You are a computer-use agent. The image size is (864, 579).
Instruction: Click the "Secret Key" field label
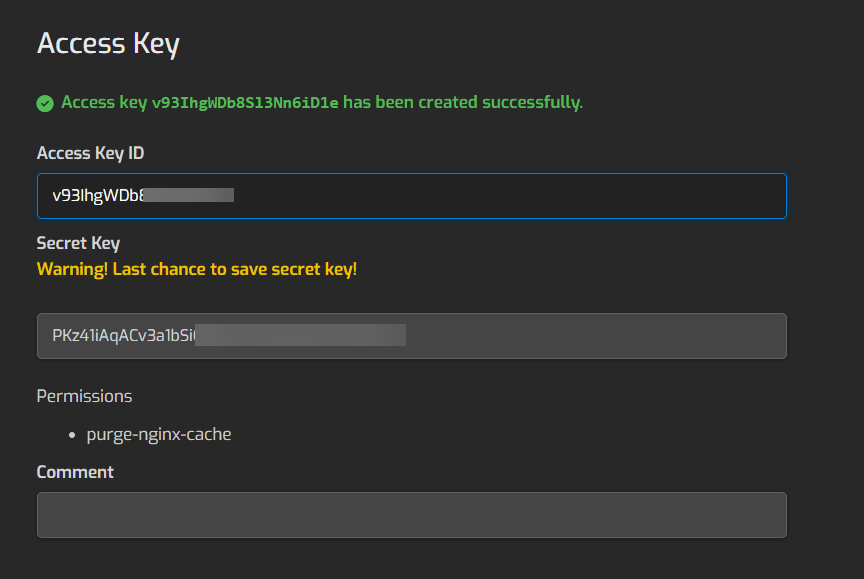pyautogui.click(x=78, y=243)
